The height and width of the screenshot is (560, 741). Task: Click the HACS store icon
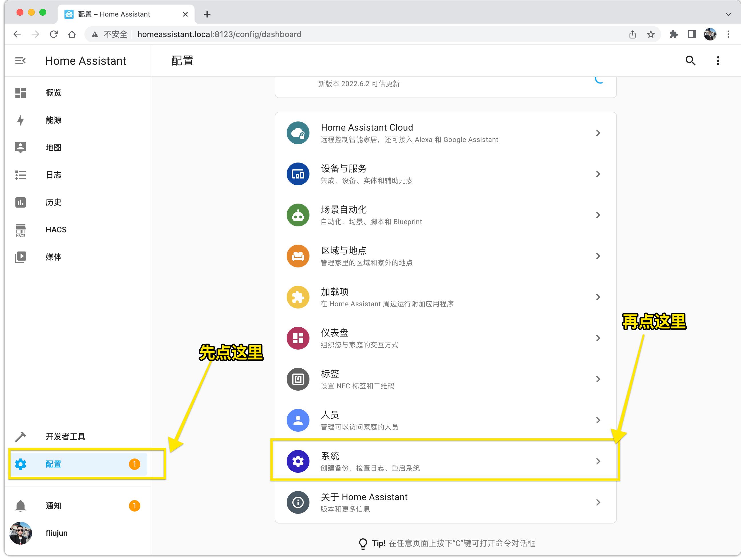click(20, 230)
